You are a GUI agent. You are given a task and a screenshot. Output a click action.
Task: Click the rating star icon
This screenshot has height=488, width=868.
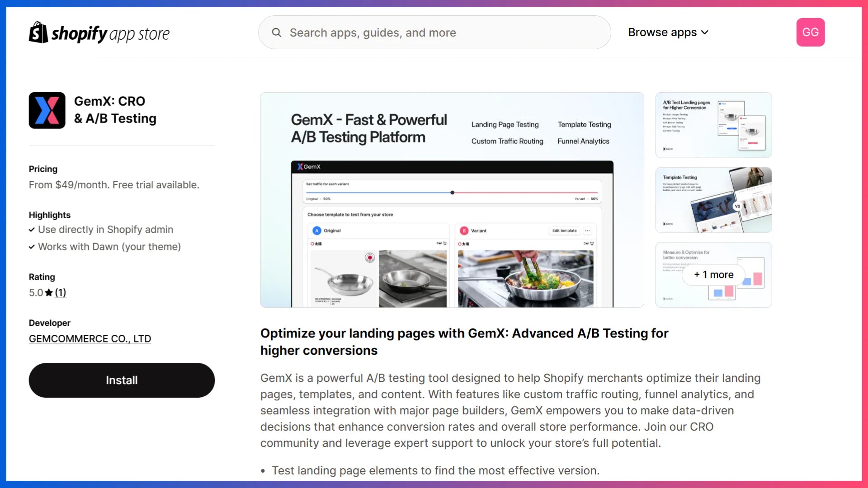tap(49, 292)
